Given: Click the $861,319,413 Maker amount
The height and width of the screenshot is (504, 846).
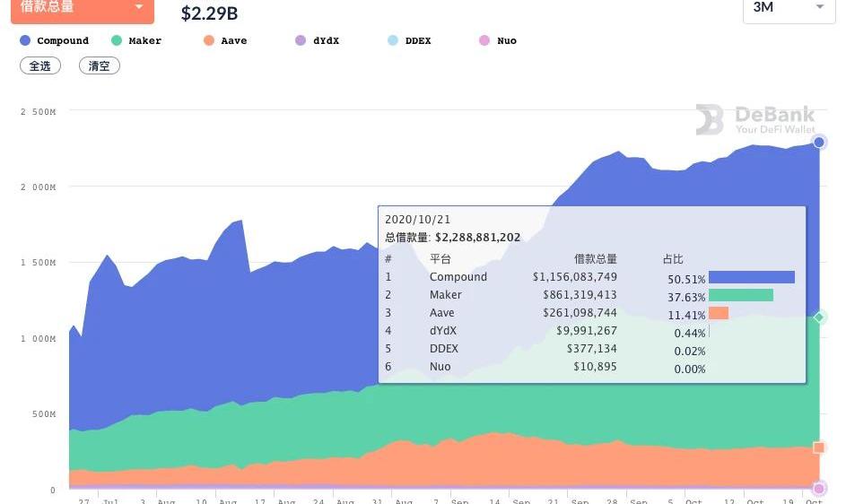Looking at the screenshot, I should point(580,295).
